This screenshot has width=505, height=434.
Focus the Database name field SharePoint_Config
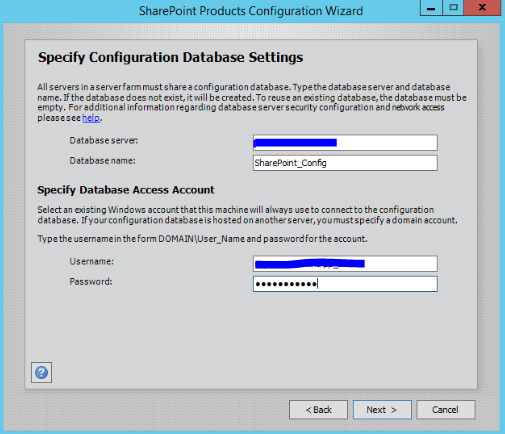(345, 163)
